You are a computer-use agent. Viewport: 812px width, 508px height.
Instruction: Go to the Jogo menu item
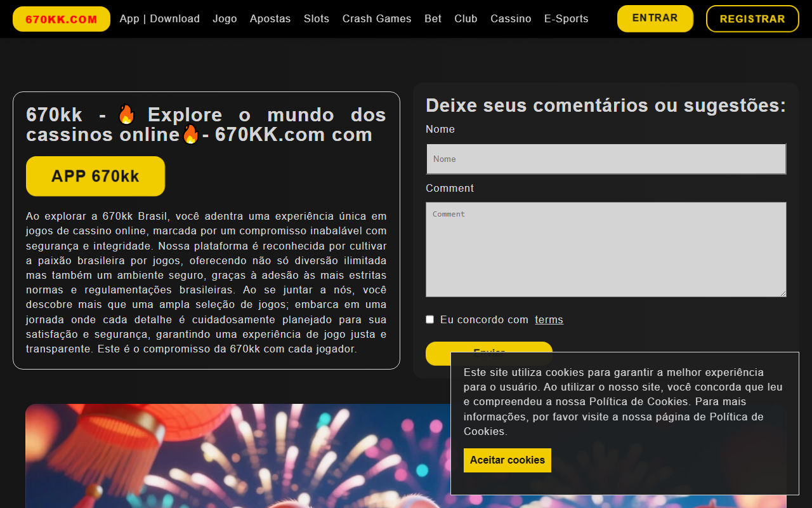tap(225, 19)
